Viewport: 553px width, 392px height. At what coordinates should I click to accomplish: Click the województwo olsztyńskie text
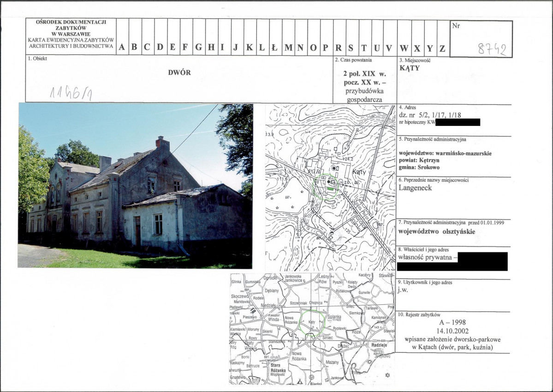[x=437, y=232]
